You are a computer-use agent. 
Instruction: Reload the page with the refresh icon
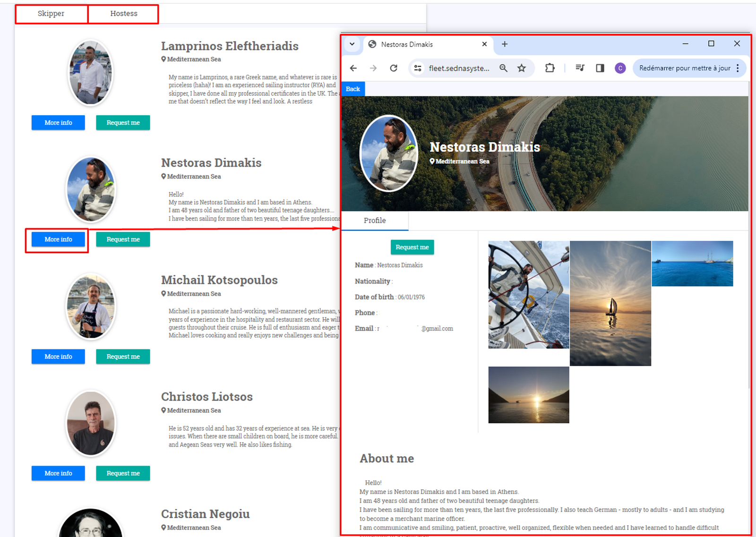(x=394, y=68)
